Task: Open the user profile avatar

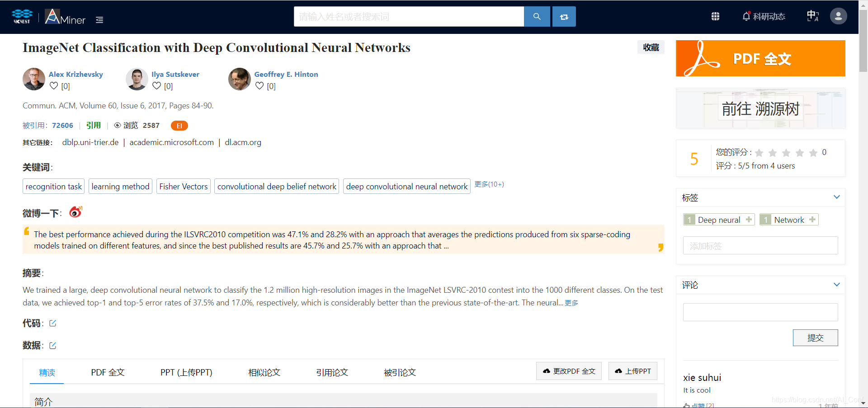Action: coord(838,16)
